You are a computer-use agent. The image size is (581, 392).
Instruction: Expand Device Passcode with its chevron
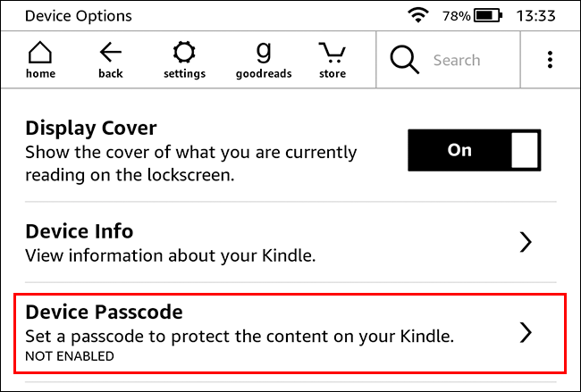(x=526, y=333)
